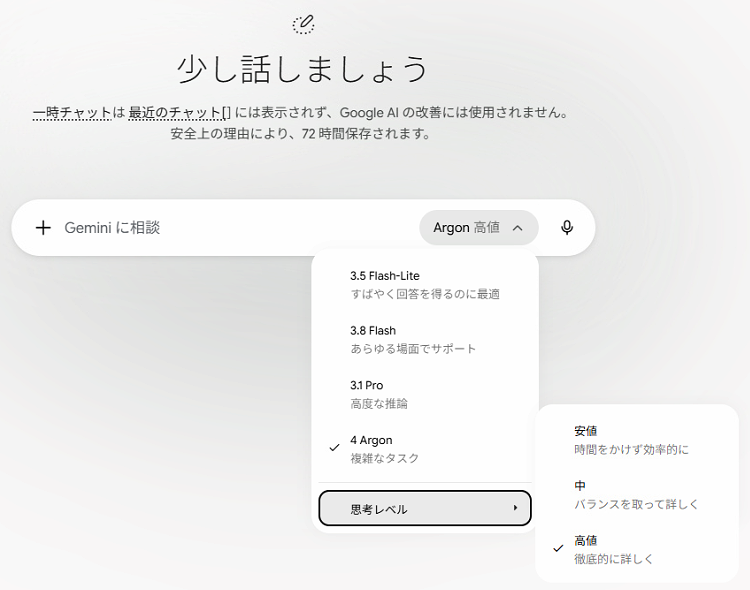Viewport: 750px width, 590px height.
Task: Collapse the Argon 高値 model selector
Action: [x=479, y=228]
